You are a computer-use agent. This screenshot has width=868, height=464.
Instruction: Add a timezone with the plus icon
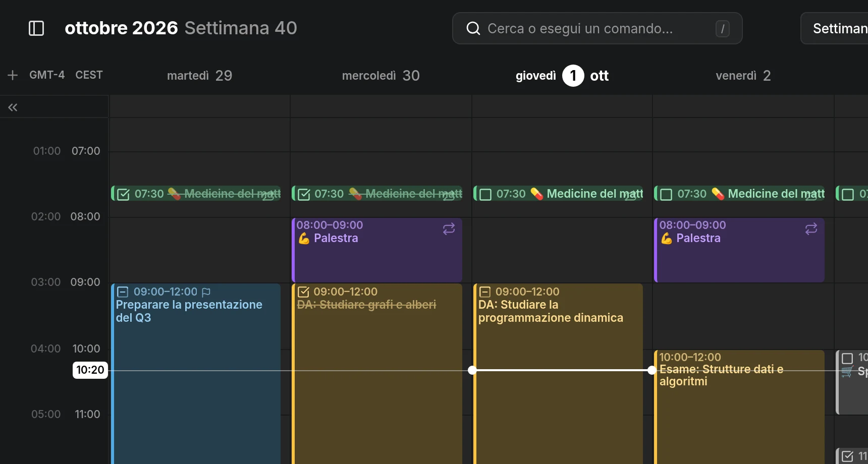(x=13, y=75)
